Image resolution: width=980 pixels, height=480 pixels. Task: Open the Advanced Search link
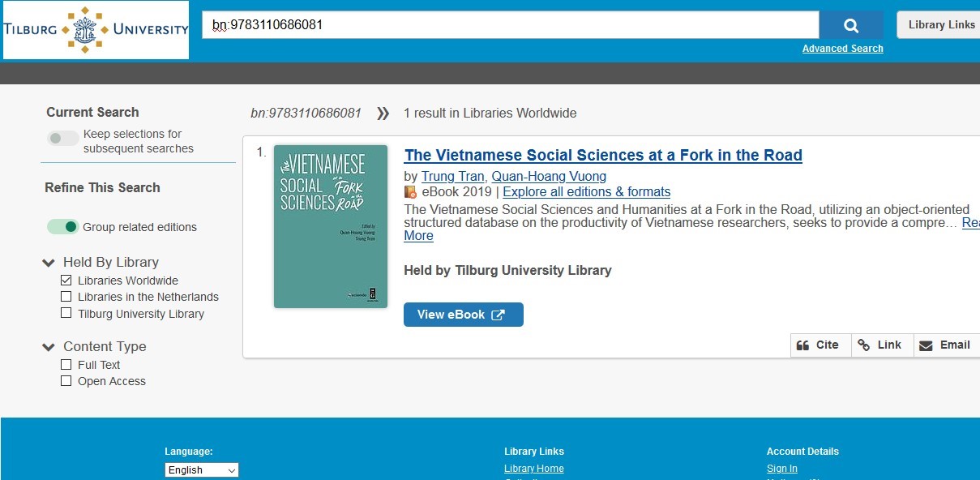click(842, 49)
